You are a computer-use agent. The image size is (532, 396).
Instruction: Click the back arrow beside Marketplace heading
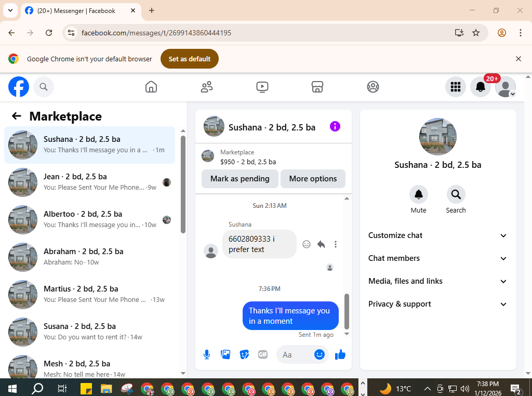coord(16,116)
